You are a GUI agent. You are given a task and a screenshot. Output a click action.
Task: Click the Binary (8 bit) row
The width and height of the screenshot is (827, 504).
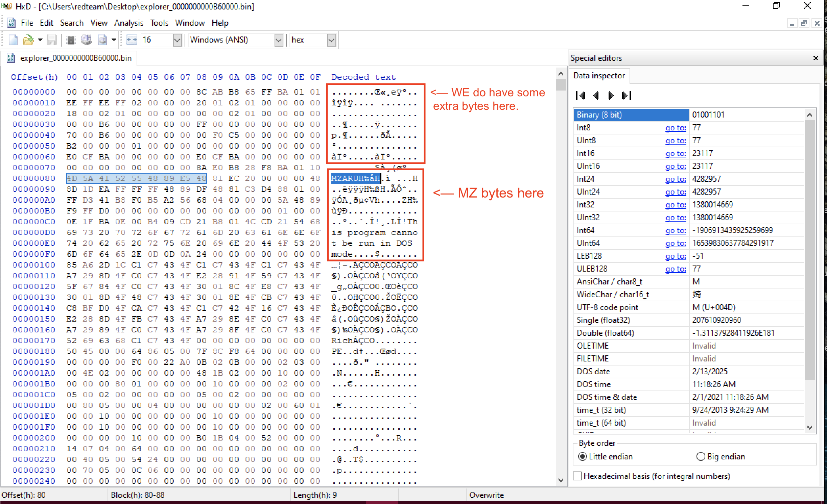click(688, 115)
